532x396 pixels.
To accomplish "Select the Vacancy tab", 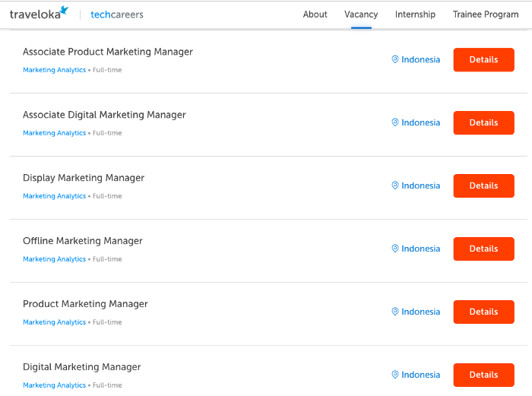I will pyautogui.click(x=361, y=14).
